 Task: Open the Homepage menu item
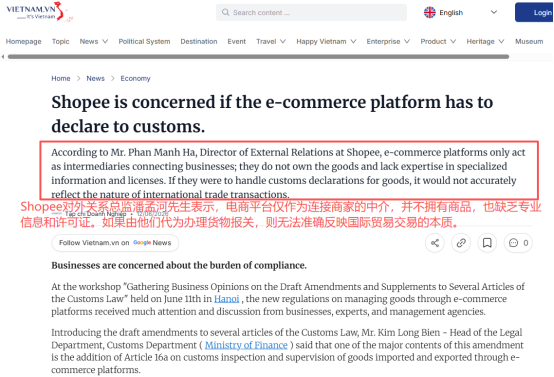(23, 41)
